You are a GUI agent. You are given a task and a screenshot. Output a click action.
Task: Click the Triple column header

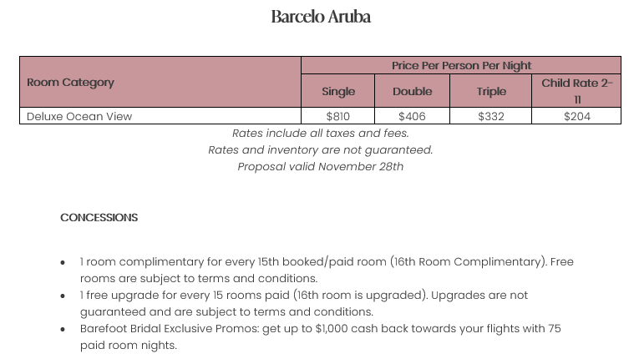click(491, 91)
